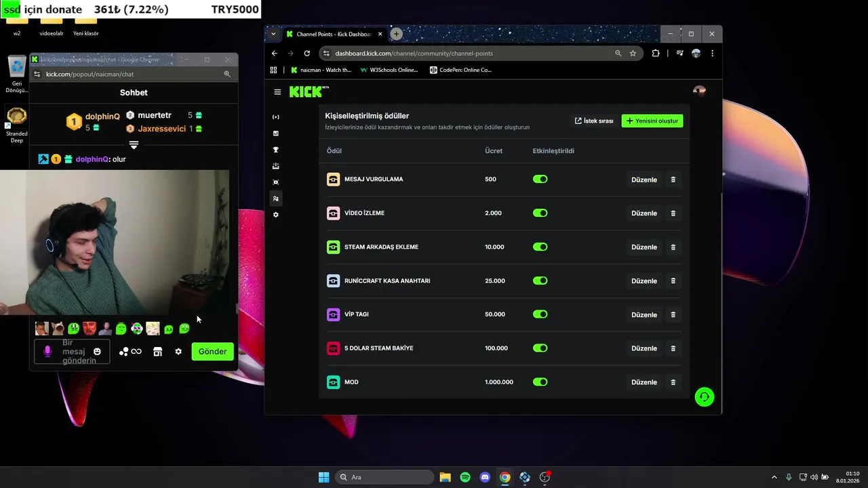Screen dimensions: 868x488
Task: Open the Chrome extensions puzzle icon
Action: coord(656,53)
